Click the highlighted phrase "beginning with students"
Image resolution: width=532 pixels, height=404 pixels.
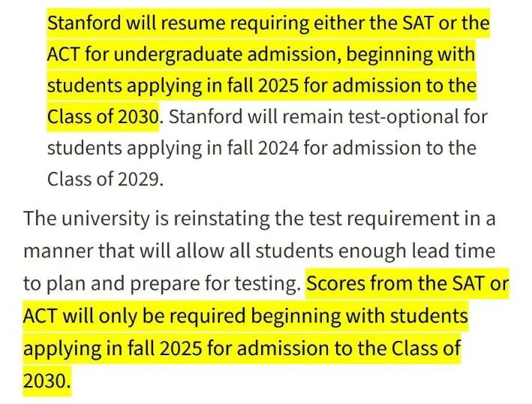point(359,315)
